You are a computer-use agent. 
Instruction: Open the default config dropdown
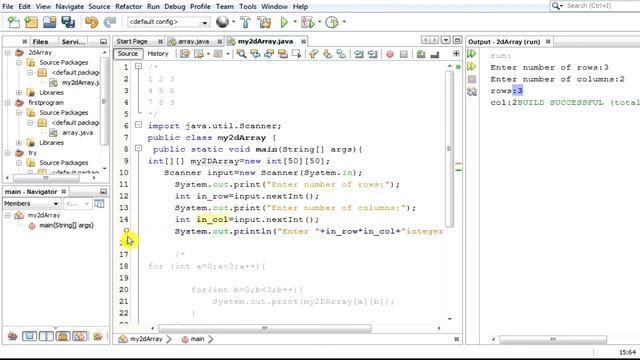[169, 22]
